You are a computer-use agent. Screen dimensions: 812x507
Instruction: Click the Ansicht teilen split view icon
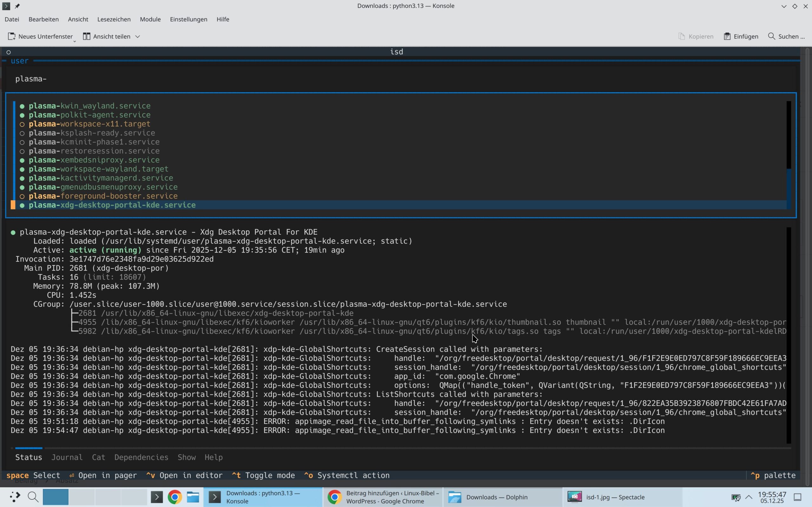coord(87,36)
